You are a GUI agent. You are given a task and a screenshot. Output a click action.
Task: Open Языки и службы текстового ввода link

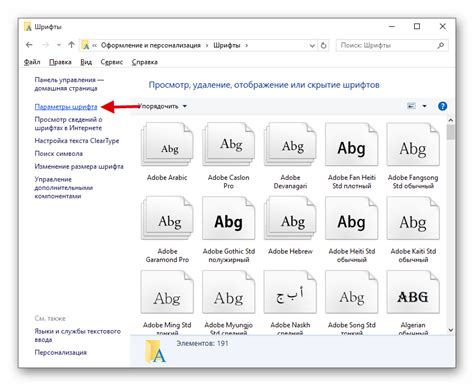78,335
